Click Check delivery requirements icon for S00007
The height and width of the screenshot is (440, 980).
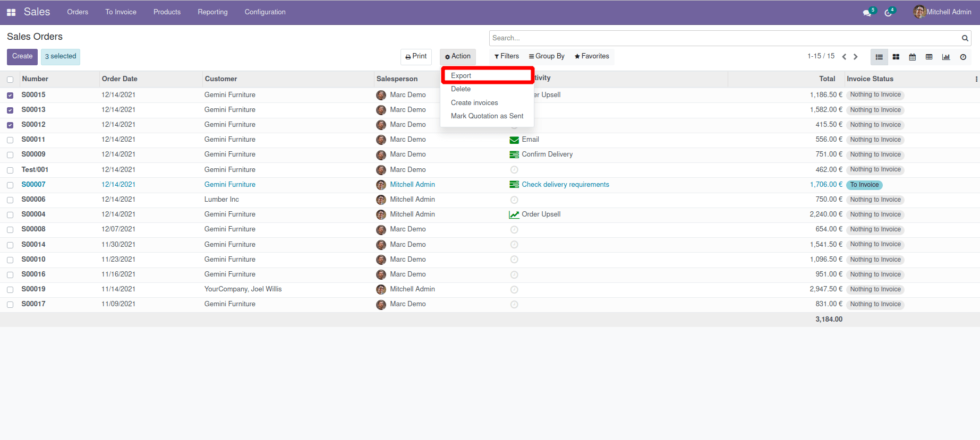(514, 185)
